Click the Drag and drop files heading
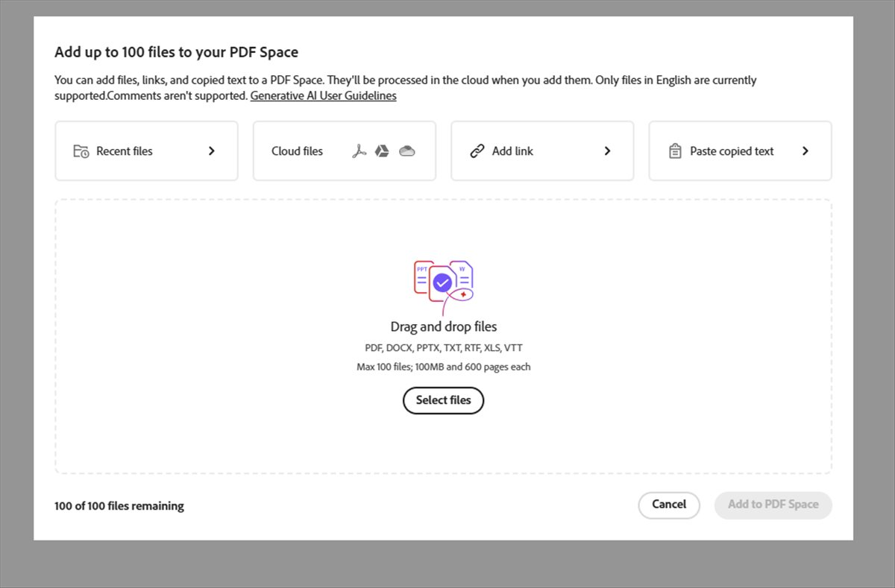This screenshot has height=588, width=895. (444, 326)
